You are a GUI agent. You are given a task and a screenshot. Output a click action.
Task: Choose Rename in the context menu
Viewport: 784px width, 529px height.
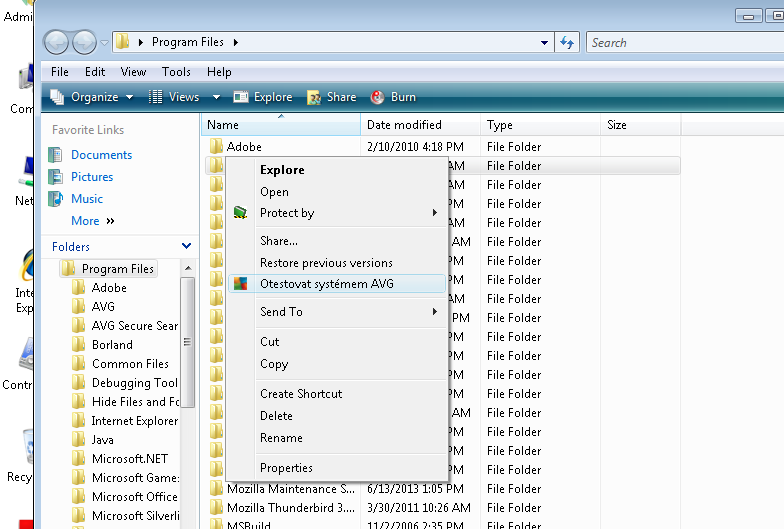(x=336, y=438)
